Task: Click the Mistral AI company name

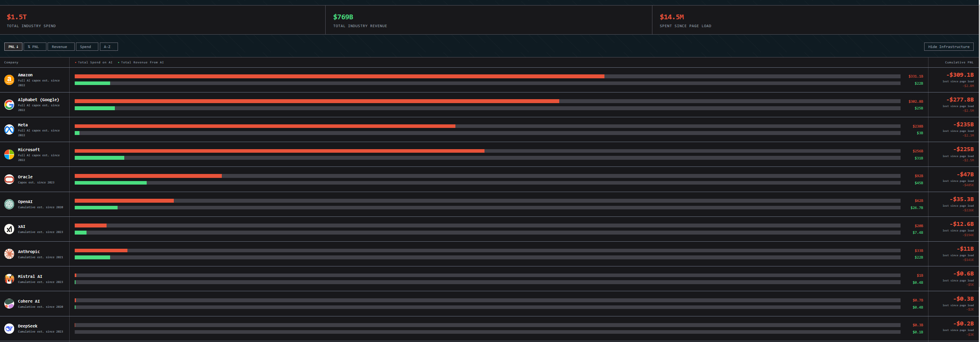Action: point(30,276)
